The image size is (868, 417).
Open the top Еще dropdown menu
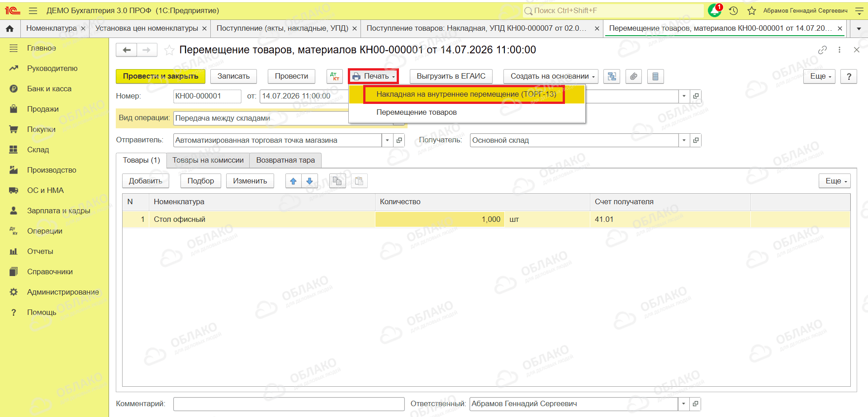point(820,76)
